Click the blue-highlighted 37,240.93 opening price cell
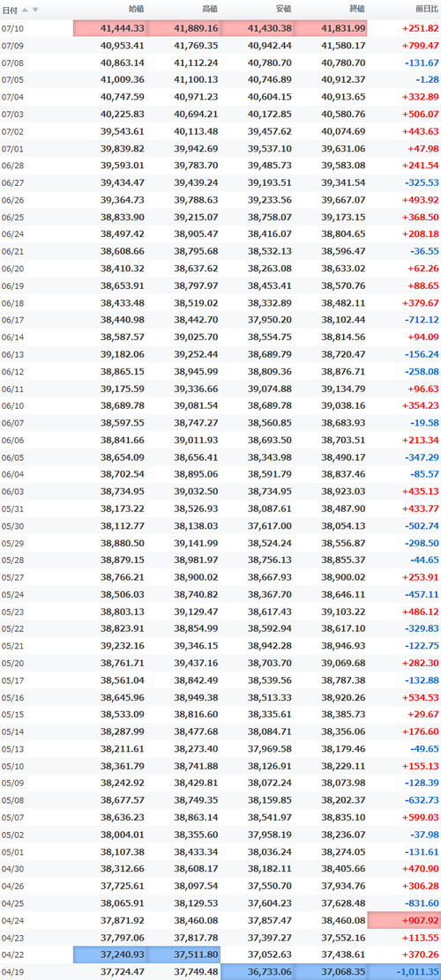This screenshot has width=441, height=980. pyautogui.click(x=110, y=954)
